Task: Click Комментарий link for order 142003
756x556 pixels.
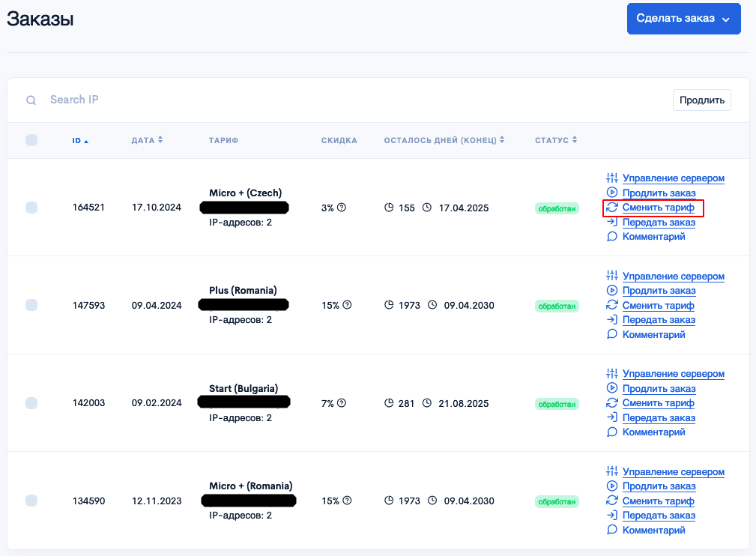Action: click(x=654, y=432)
